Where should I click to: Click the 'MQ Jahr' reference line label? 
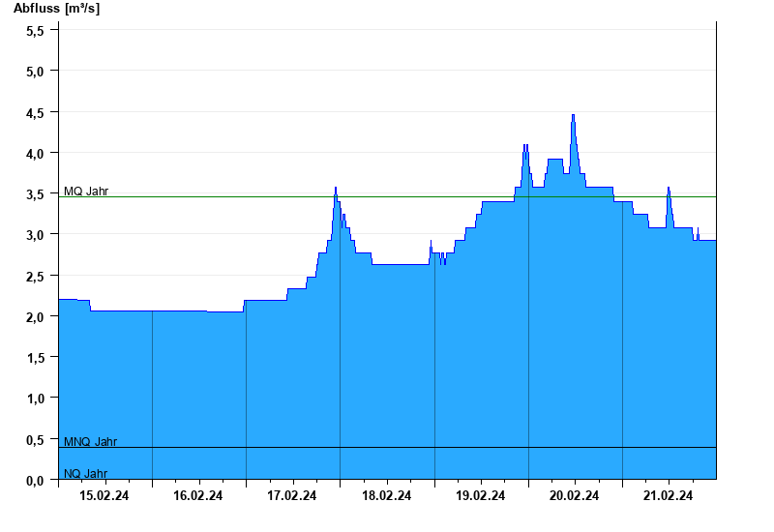click(x=86, y=191)
